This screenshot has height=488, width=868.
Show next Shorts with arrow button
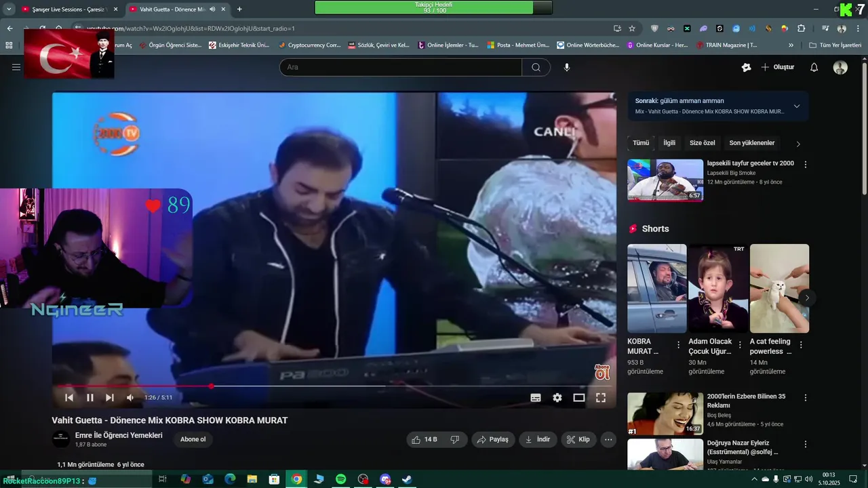point(807,298)
